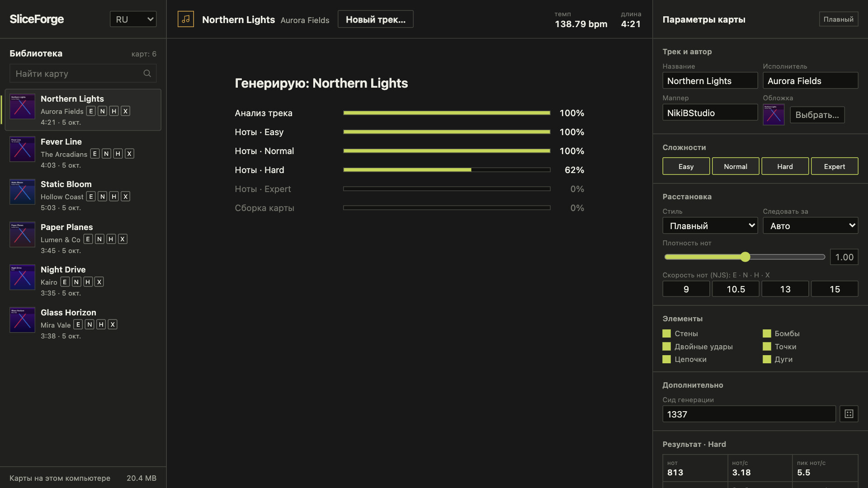Click the Маппер field NikiBStudio
The image size is (868, 488).
point(710,113)
